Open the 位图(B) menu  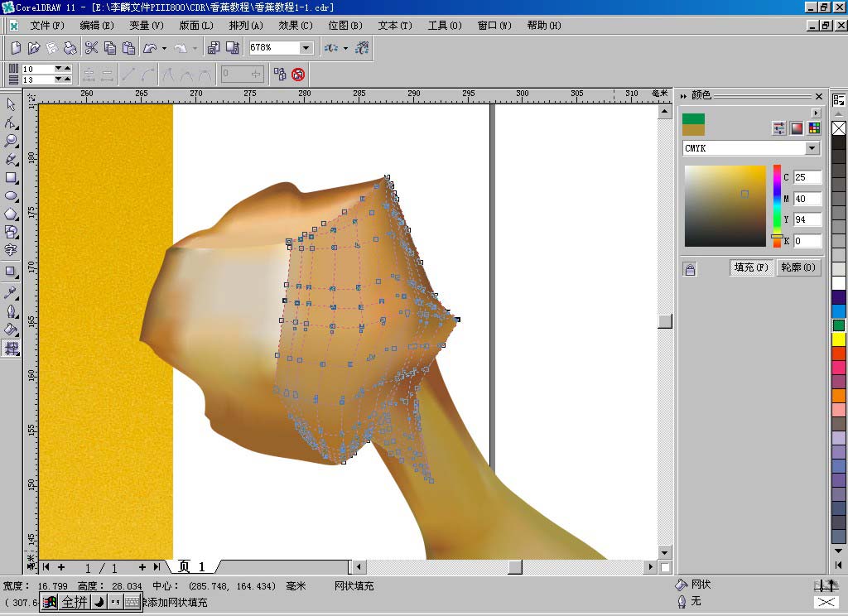click(x=344, y=26)
